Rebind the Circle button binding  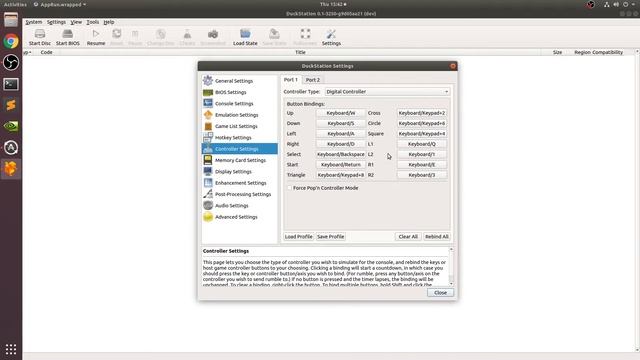422,123
